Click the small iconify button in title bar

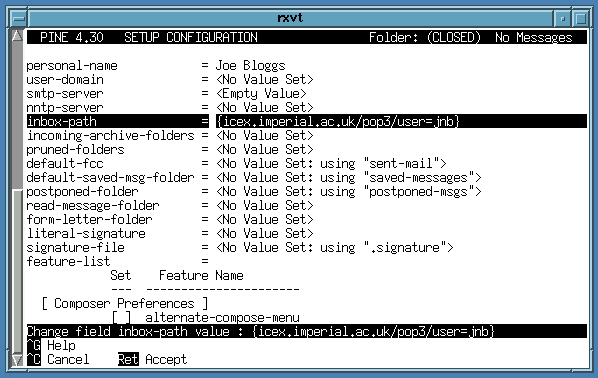coord(563,18)
